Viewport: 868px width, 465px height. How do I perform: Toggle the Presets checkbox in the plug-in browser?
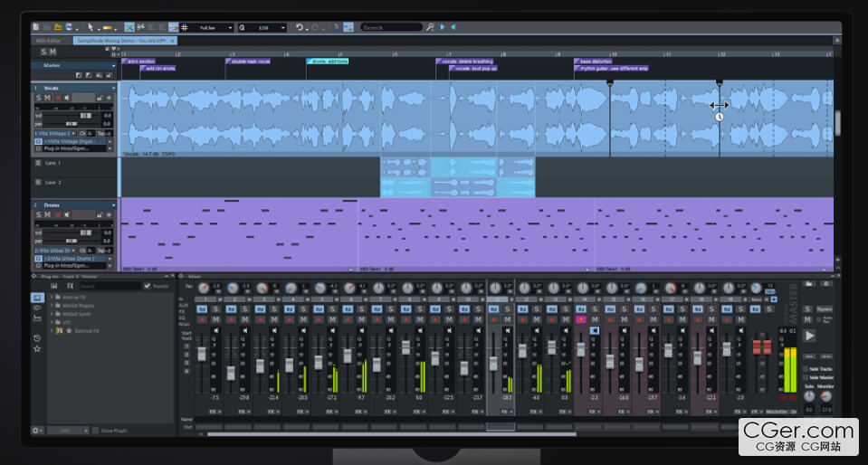tap(148, 286)
